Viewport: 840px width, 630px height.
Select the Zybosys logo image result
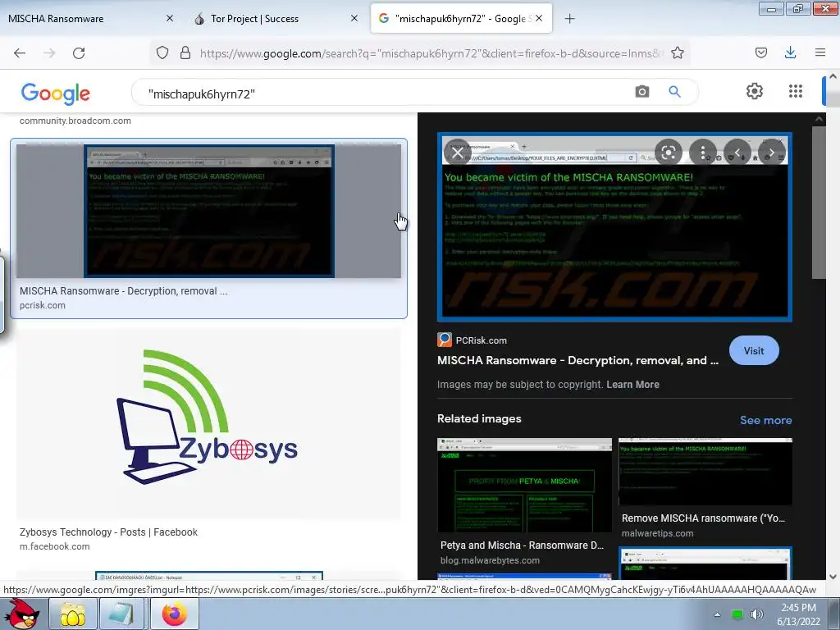(x=208, y=423)
